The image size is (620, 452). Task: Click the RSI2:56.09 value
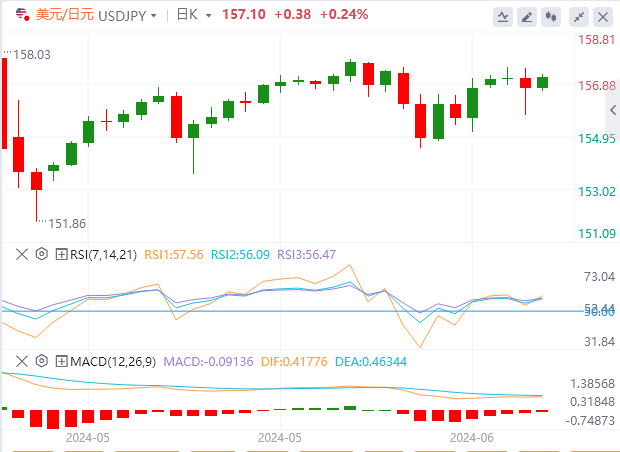[240, 255]
